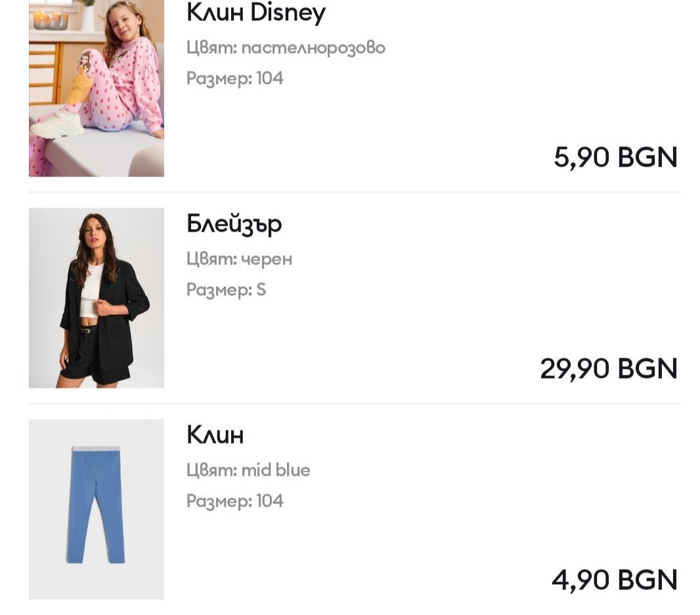This screenshot has width=700, height=615.
Task: Open the blue leggings product photo
Action: (x=97, y=509)
